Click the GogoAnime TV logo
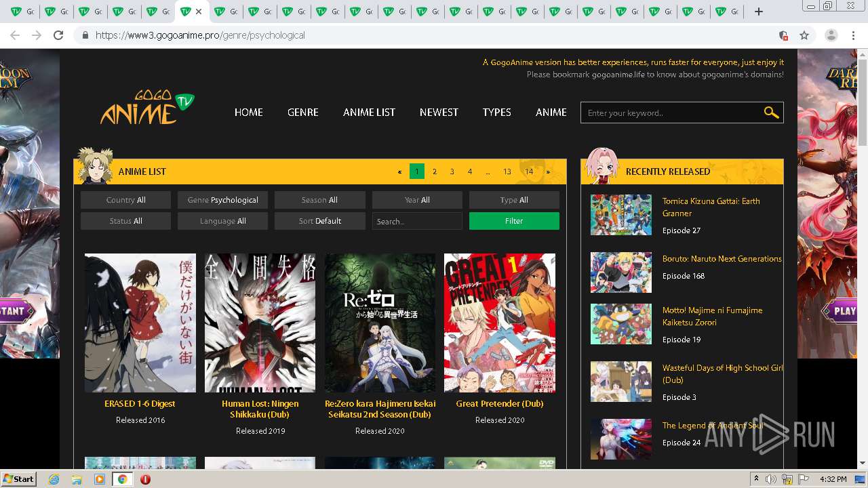Screen dimensions: 868x488 click(148, 108)
